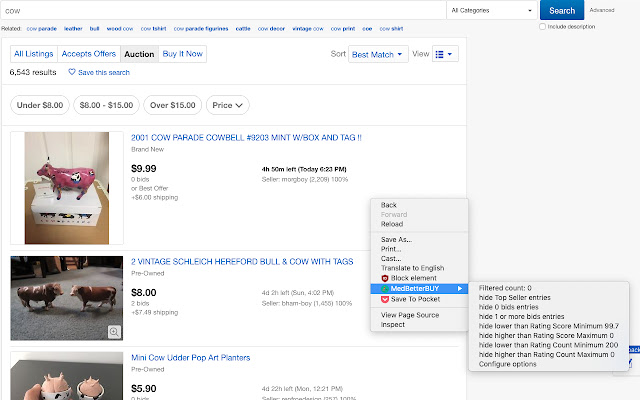Switch to the All Listings tab
This screenshot has height=400, width=640.
34,54
